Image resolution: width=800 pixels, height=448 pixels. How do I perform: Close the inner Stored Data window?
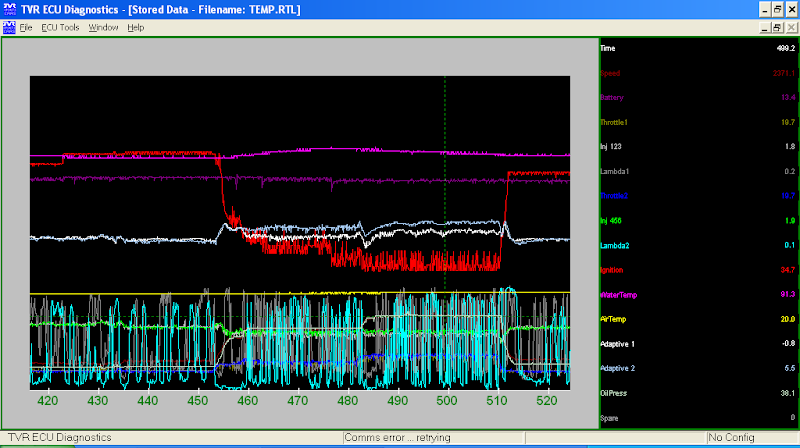pyautogui.click(x=791, y=28)
